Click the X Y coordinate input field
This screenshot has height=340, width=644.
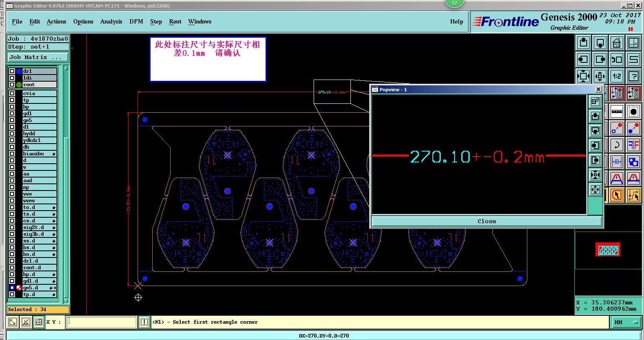(x=102, y=322)
